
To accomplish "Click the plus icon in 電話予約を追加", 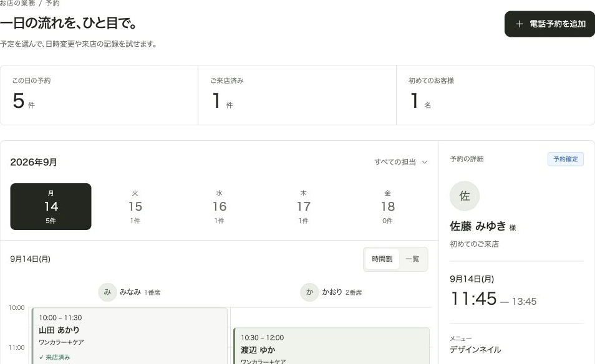I will click(x=519, y=24).
